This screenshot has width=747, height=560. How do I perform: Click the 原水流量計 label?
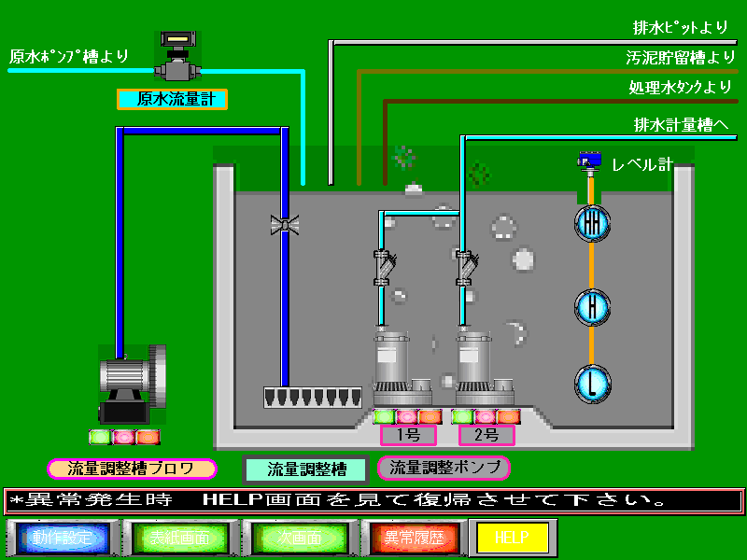tap(173, 99)
